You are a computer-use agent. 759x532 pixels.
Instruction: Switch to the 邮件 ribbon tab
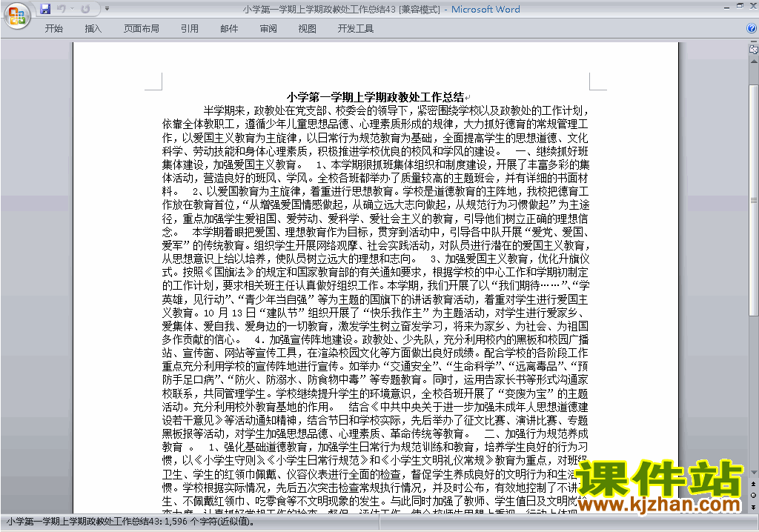(x=229, y=29)
